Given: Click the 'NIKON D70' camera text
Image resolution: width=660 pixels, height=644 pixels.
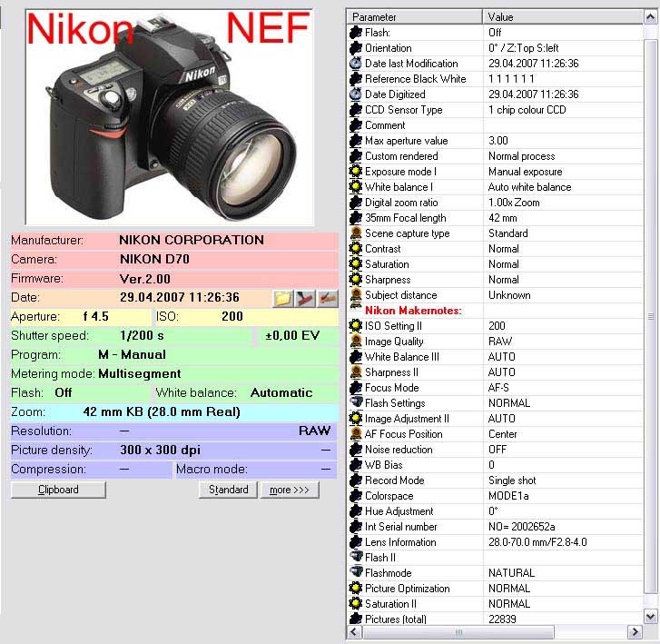Looking at the screenshot, I should tap(154, 259).
